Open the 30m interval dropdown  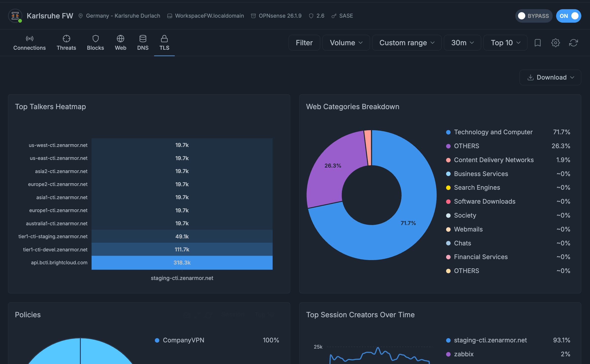tap(462, 43)
